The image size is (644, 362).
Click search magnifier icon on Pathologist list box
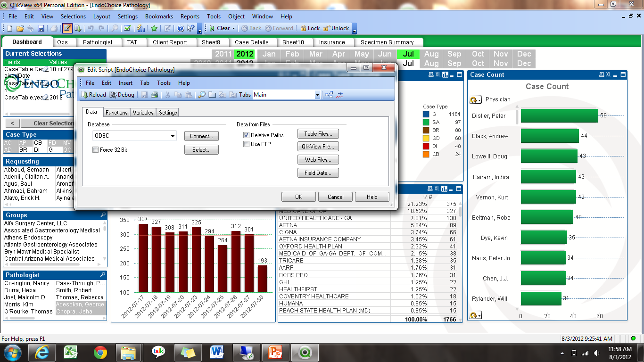point(103,275)
